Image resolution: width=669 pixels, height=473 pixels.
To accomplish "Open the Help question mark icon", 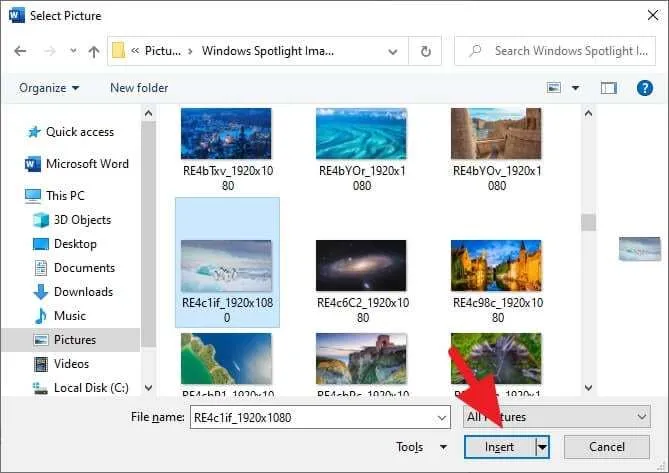I will click(x=645, y=88).
